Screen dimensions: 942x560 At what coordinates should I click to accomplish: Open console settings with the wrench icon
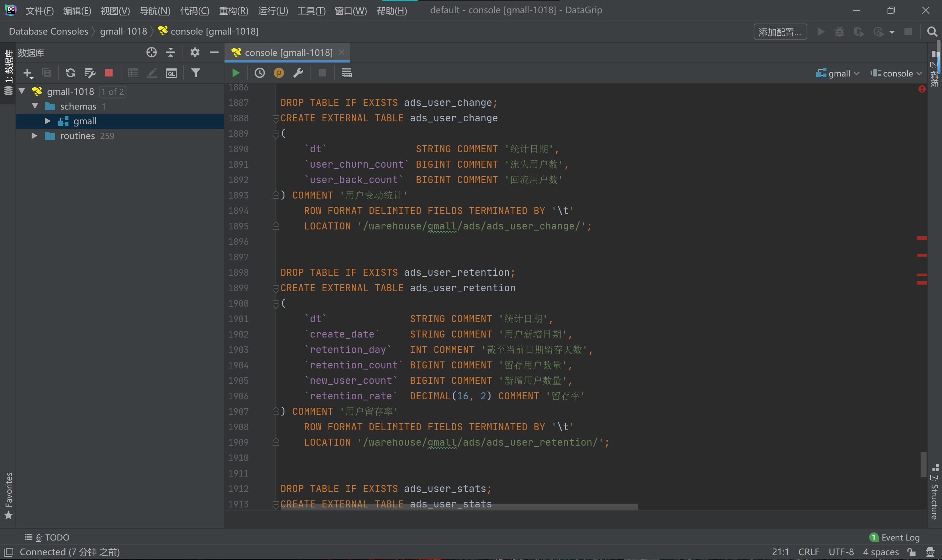[298, 73]
